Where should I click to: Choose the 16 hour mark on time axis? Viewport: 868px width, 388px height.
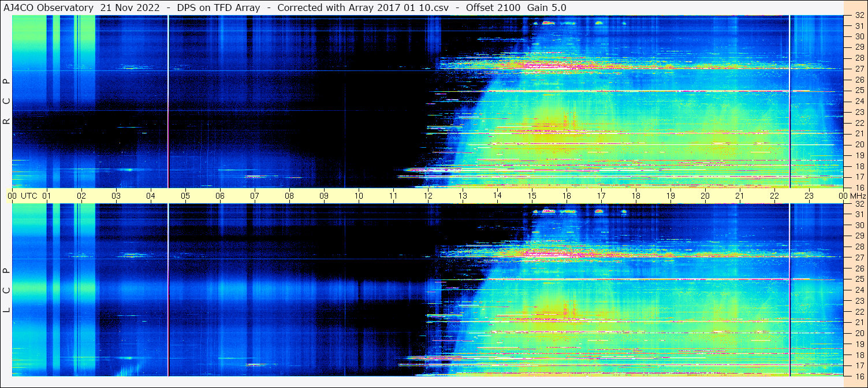[x=567, y=196]
